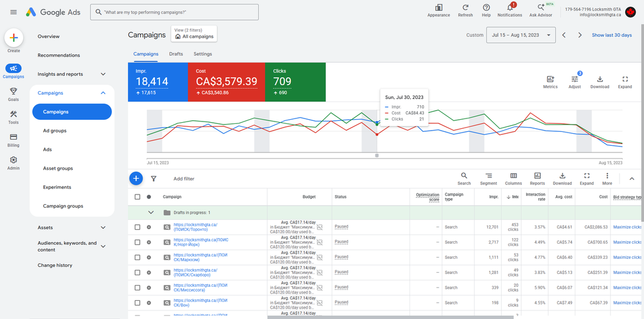This screenshot has width=644, height=319.
Task: Open the Reports tool
Action: tap(537, 179)
